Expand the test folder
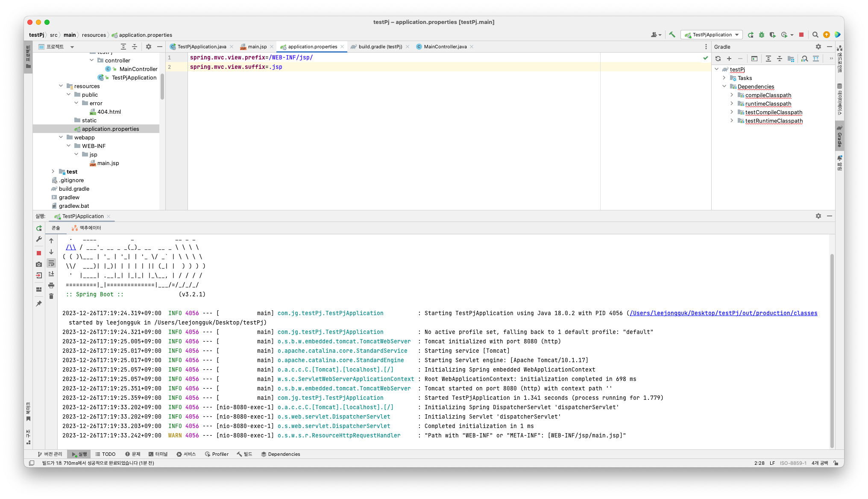This screenshot has height=499, width=868. (x=53, y=171)
